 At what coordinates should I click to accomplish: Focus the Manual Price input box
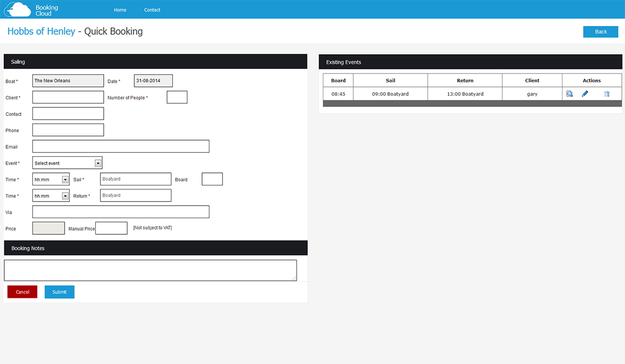(111, 228)
